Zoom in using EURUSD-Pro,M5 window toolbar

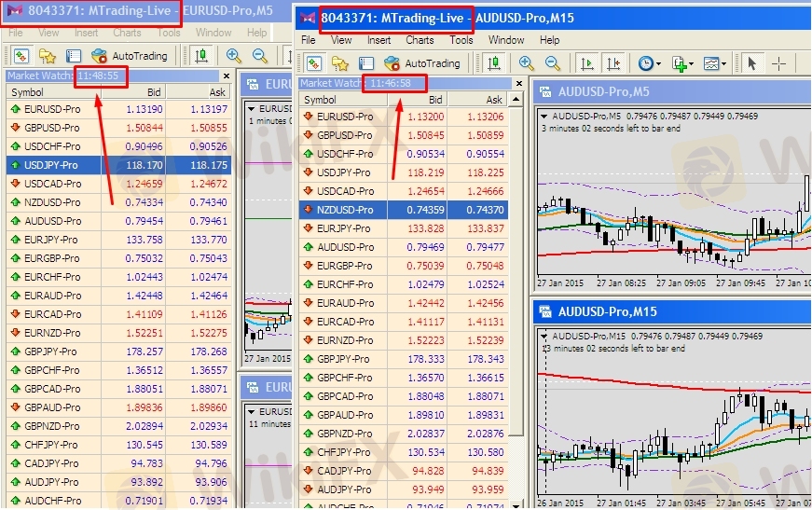tap(234, 56)
